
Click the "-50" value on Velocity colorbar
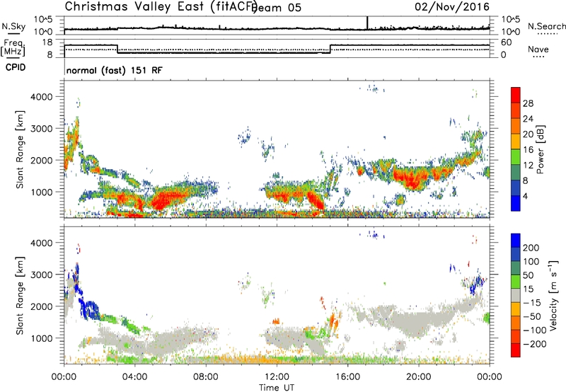[x=531, y=316]
